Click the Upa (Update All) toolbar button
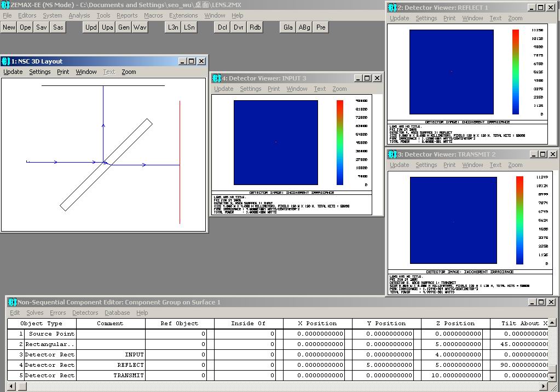Screen dimensions: 560x392 [x=107, y=27]
